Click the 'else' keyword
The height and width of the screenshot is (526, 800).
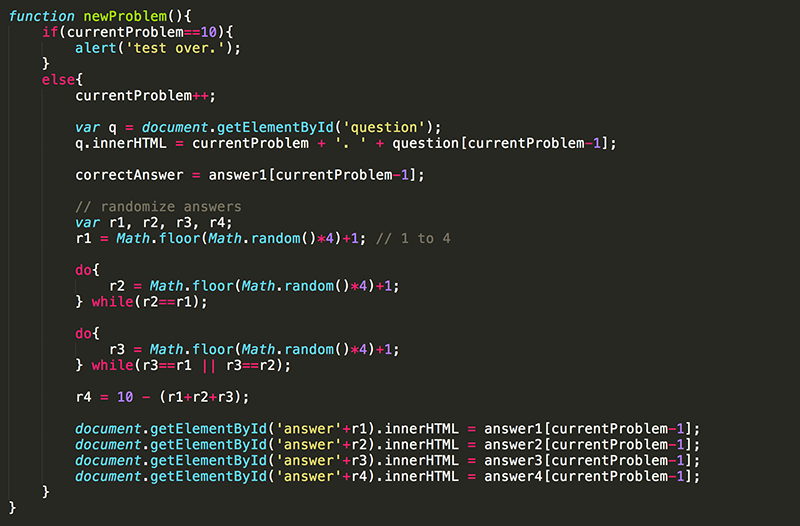(x=59, y=80)
